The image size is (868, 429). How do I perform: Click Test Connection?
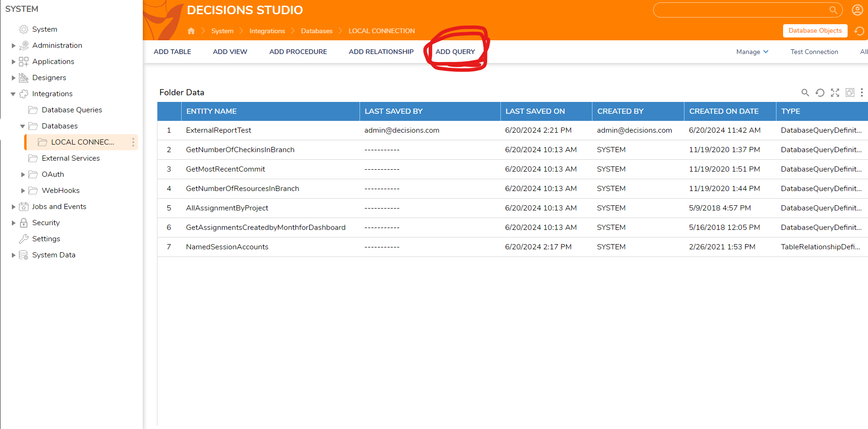tap(814, 52)
